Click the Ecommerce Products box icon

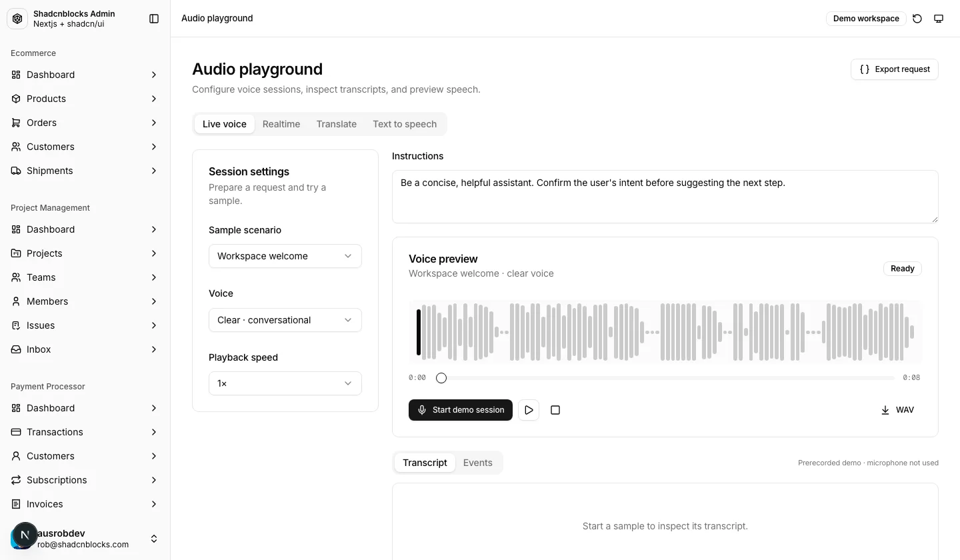click(16, 99)
